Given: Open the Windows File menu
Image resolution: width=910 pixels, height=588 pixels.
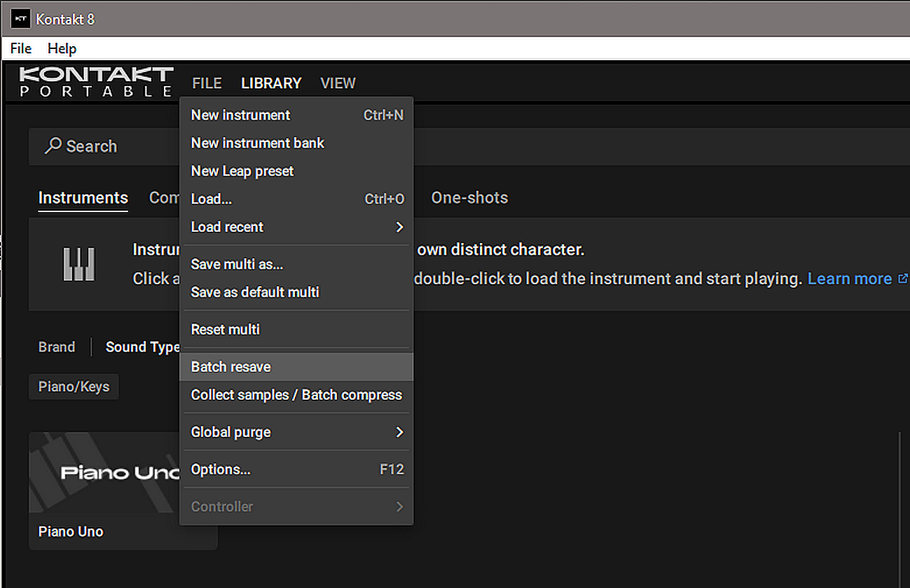Looking at the screenshot, I should (21, 48).
